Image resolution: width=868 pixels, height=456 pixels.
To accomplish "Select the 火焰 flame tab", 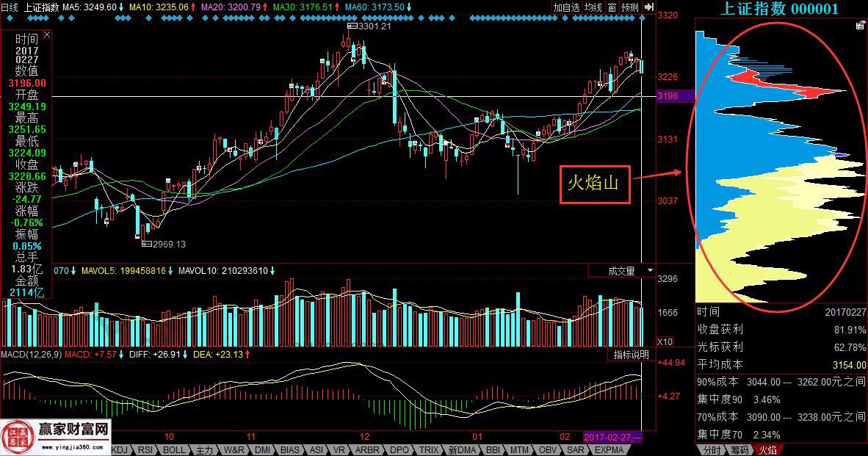I will 767,449.
